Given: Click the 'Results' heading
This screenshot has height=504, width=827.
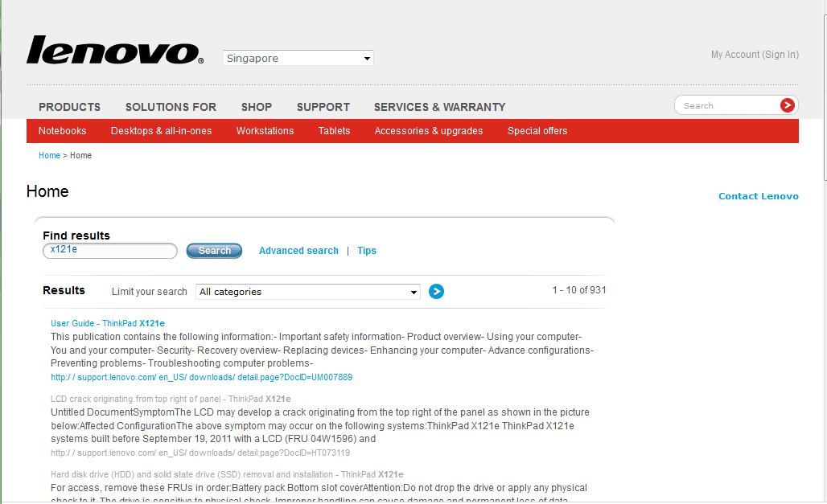Looking at the screenshot, I should [64, 290].
